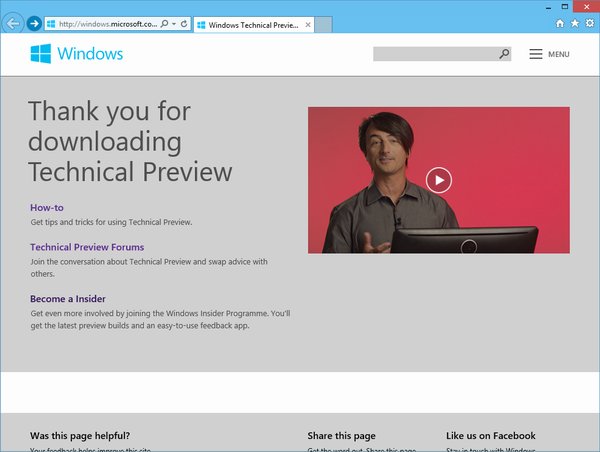Open the address bar dropdown arrow
Image resolution: width=600 pixels, height=452 pixels.
[174, 24]
